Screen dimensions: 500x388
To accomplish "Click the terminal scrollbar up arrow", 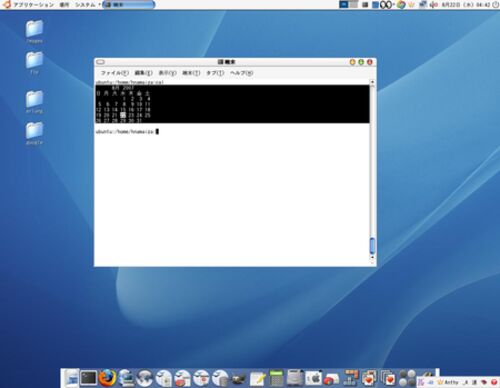I will pos(372,82).
